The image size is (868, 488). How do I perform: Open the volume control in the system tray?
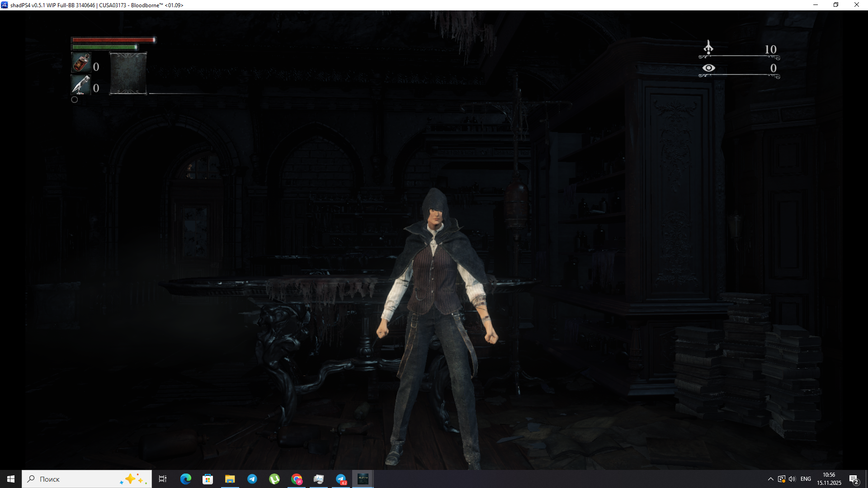click(x=792, y=479)
